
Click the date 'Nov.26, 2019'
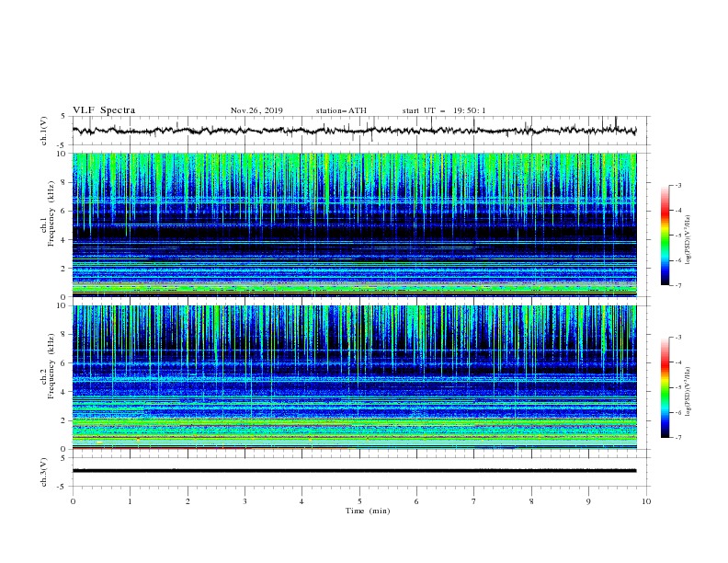pos(256,110)
